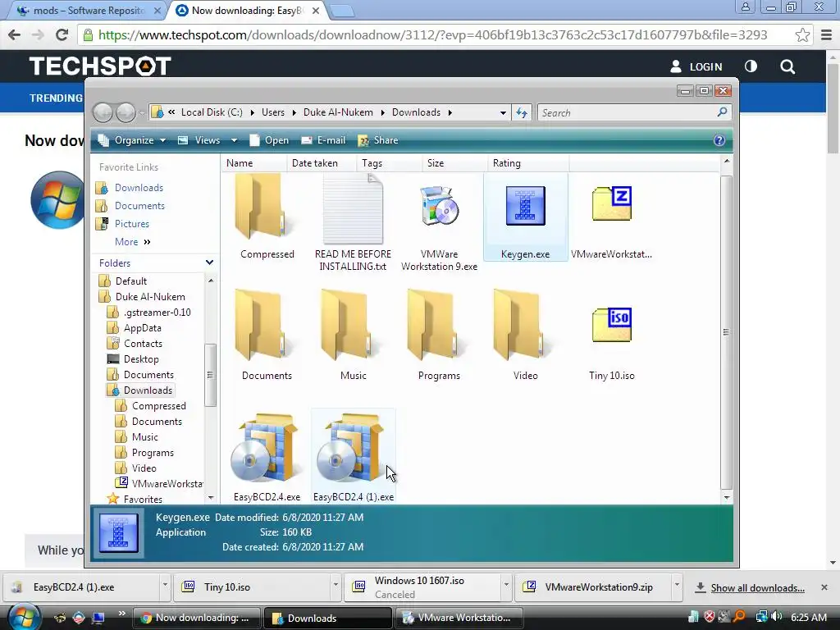Click Users in the address breadcrumb

[x=273, y=112]
